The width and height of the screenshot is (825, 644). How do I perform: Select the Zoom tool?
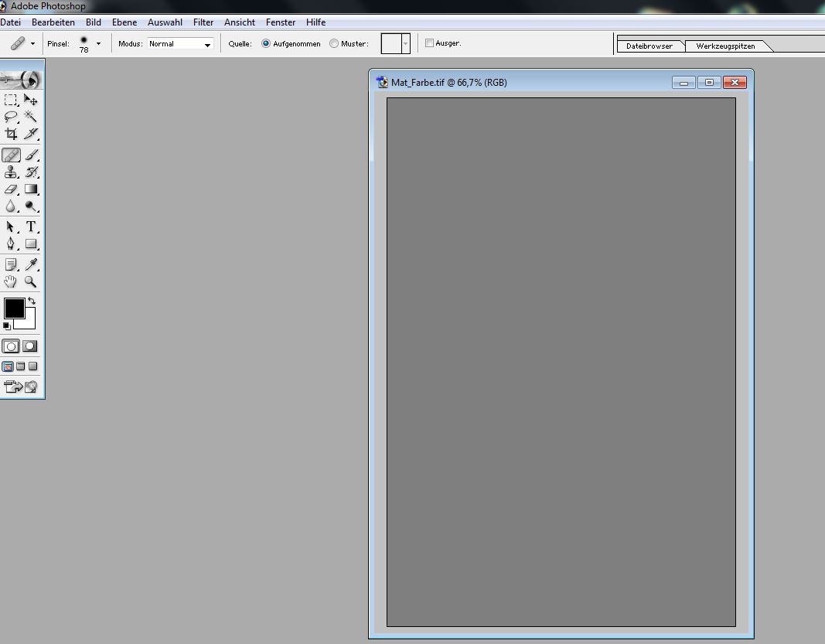click(x=31, y=281)
